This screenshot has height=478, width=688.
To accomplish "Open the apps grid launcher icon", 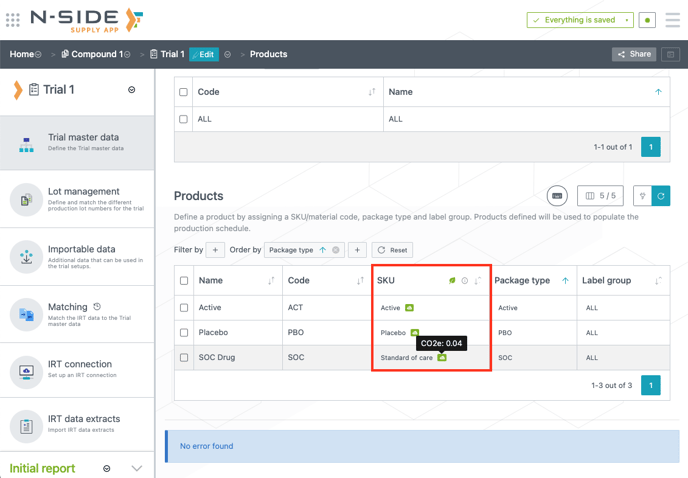I will click(13, 20).
